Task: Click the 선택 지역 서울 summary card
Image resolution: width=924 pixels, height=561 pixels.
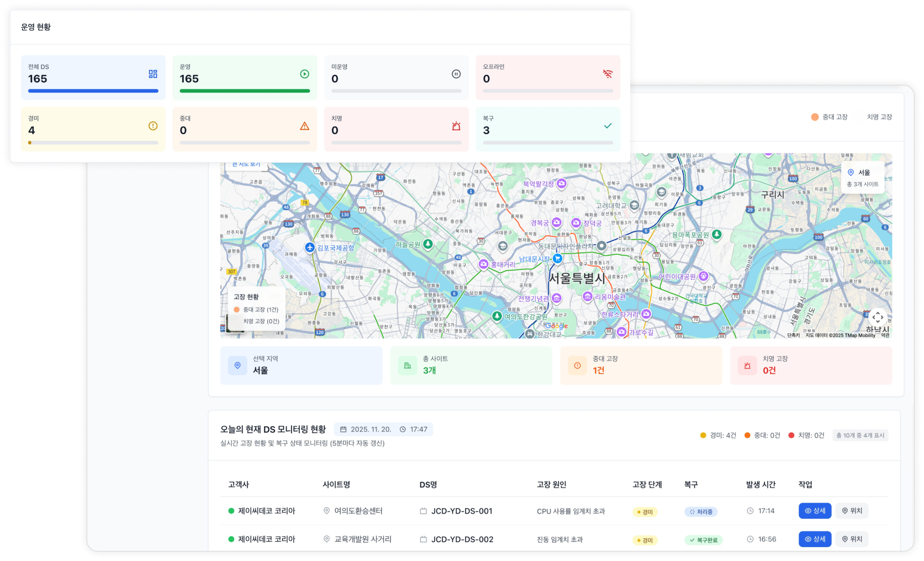Action: [x=301, y=366]
